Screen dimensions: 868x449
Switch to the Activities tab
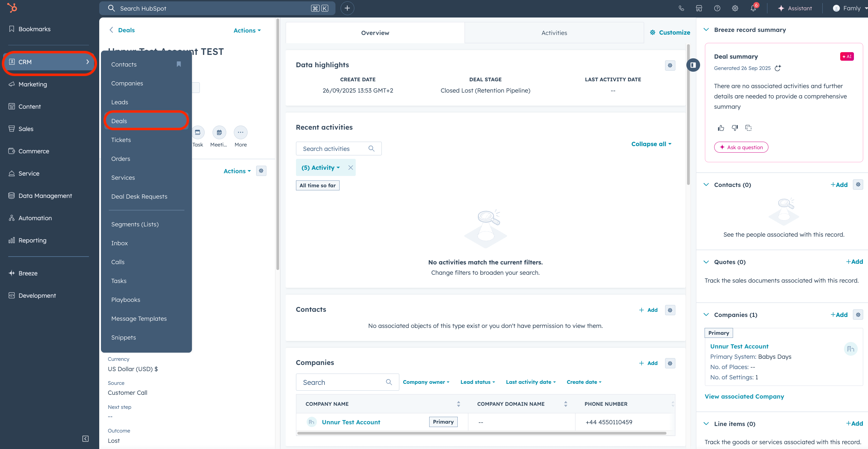pos(554,33)
